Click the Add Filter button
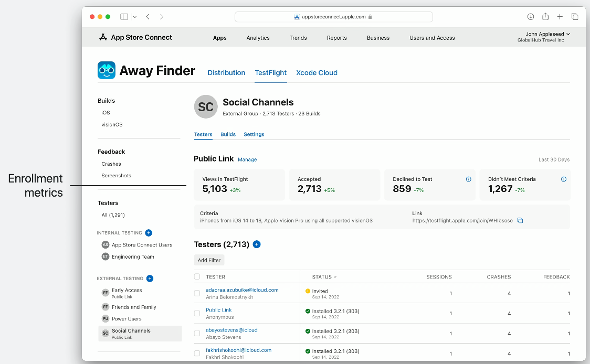Screen dimensions: 590x364 pos(209,260)
